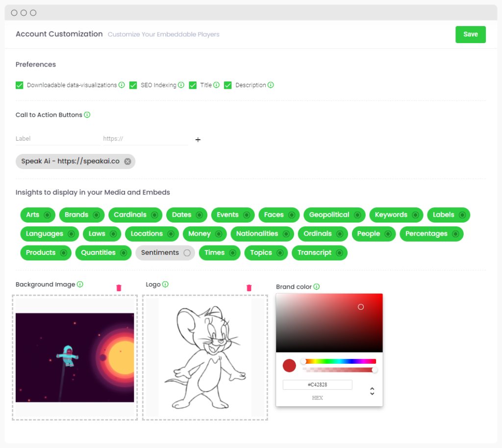Switch color format using HEX stepper arrows
The image size is (502, 448).
(x=372, y=391)
